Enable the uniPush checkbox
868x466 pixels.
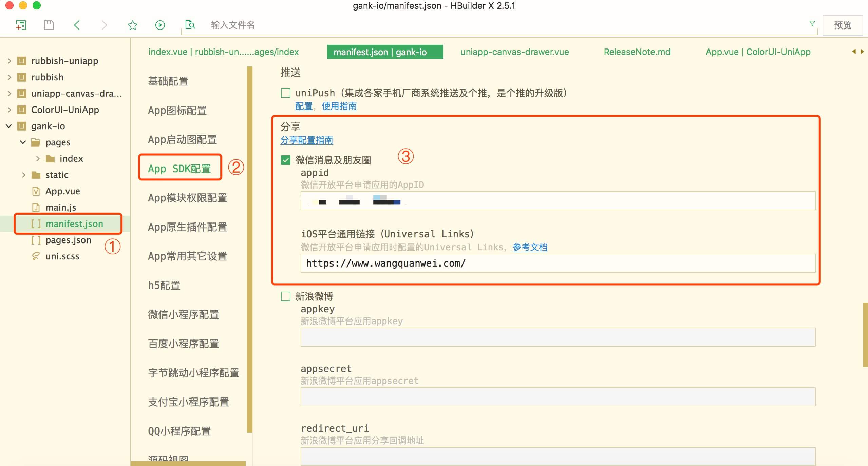tap(286, 93)
